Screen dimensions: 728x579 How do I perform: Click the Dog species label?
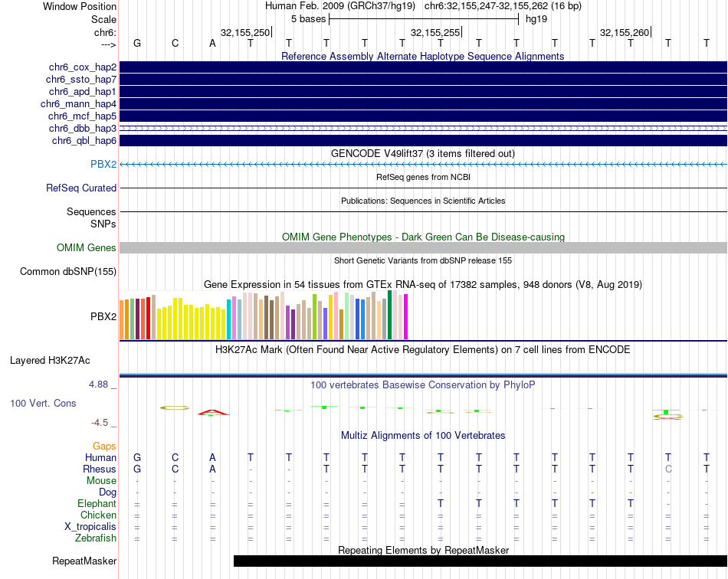pos(108,492)
